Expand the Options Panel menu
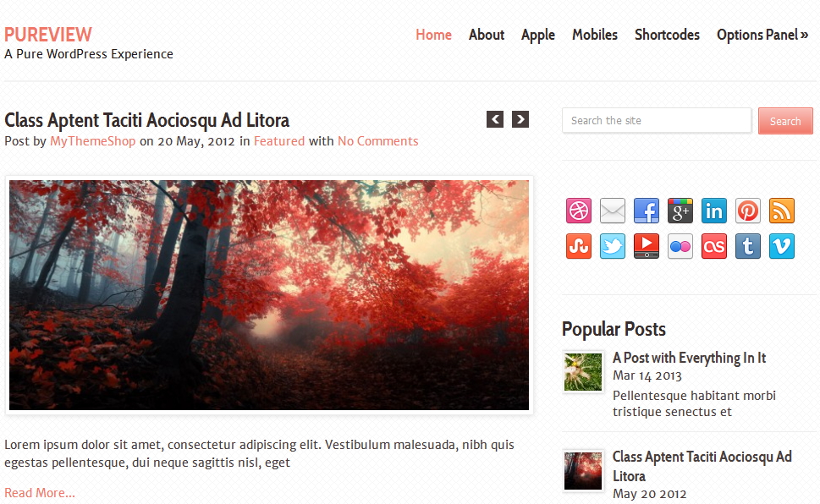Image resolution: width=820 pixels, height=504 pixels. click(x=762, y=35)
